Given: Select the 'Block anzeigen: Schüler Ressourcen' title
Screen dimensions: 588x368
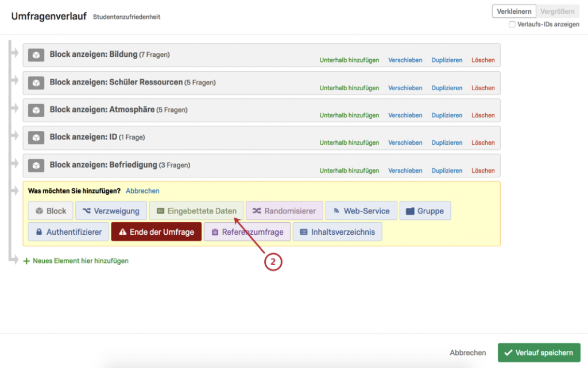Looking at the screenshot, I should (x=116, y=82).
